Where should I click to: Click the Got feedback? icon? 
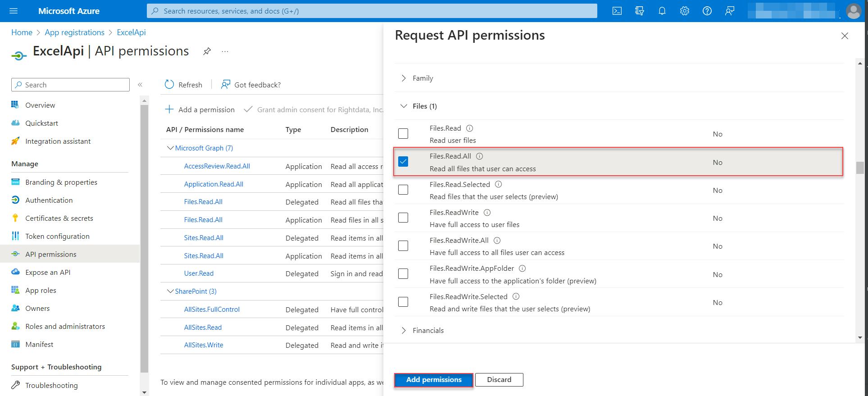click(225, 85)
